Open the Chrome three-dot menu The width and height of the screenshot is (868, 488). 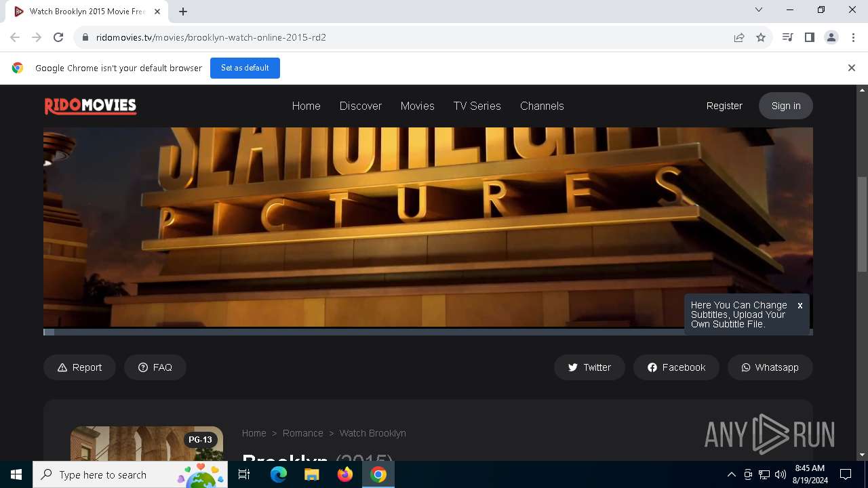(853, 37)
